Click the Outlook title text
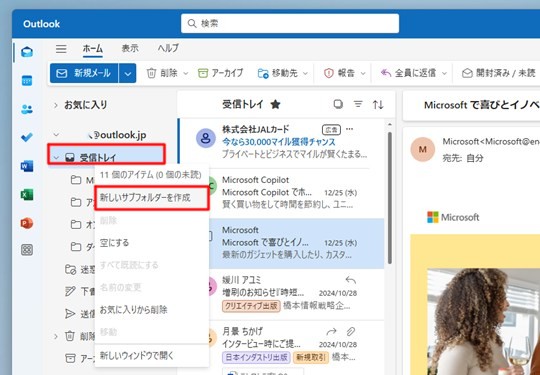 pyautogui.click(x=42, y=24)
